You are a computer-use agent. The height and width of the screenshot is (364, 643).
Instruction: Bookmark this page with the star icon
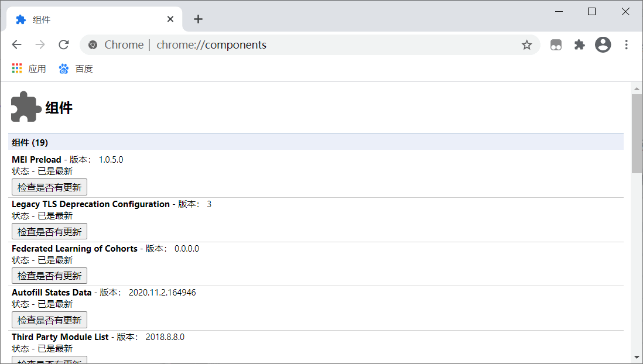point(526,44)
